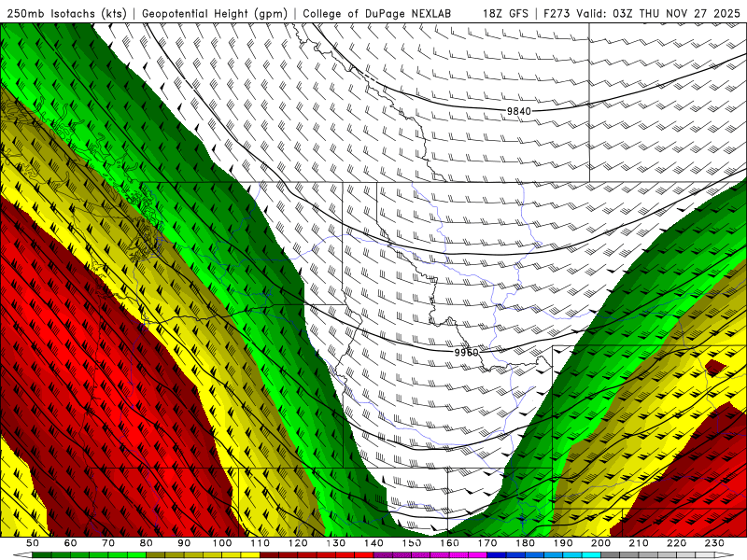
Task: Pick the dark blue swatch just after 170
Action: tap(497, 554)
